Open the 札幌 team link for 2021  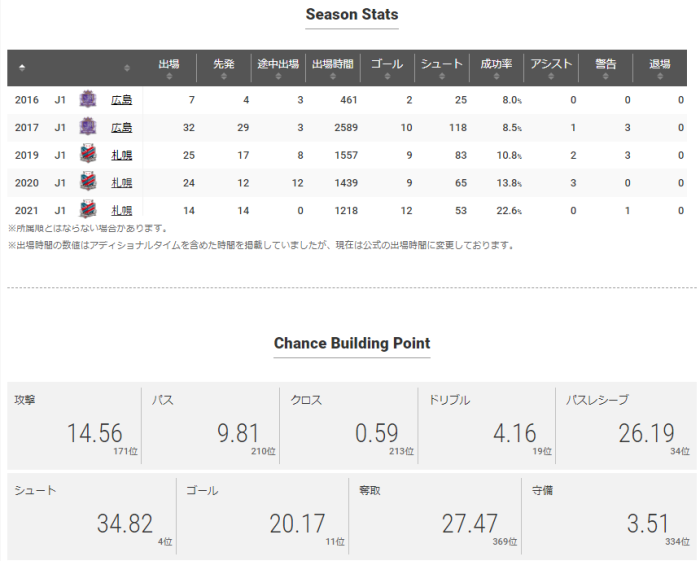click(x=121, y=211)
